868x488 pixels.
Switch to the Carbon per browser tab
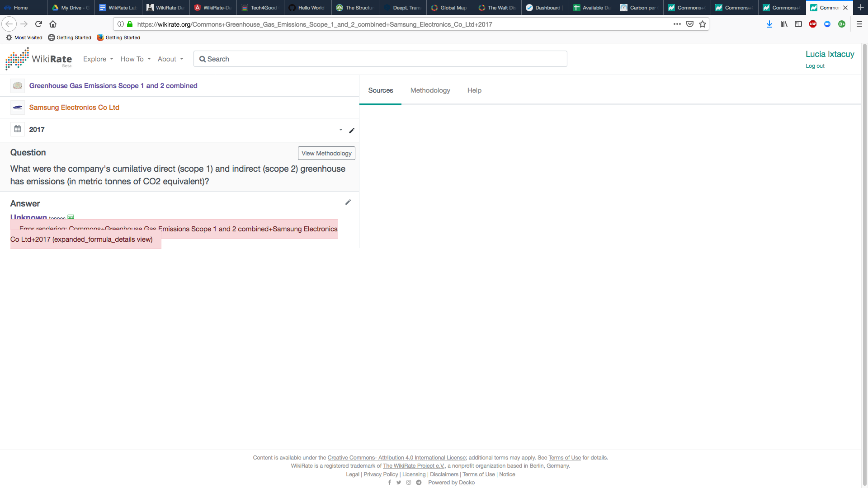click(x=640, y=8)
